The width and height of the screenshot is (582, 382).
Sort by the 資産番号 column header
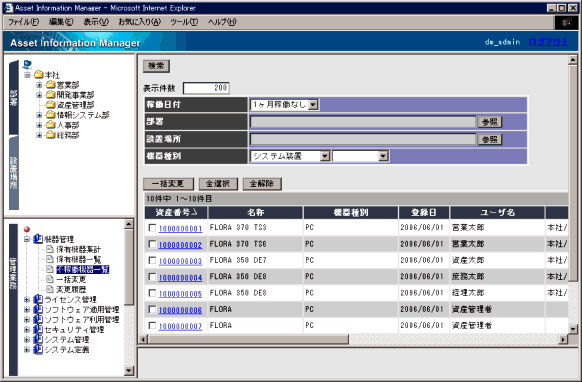click(x=176, y=213)
